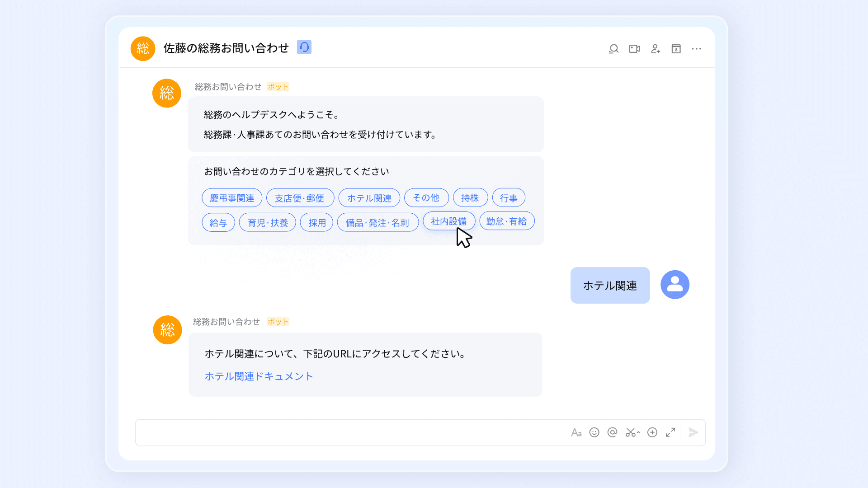The width and height of the screenshot is (868, 488).
Task: Open the calendar icon in header
Action: point(676,49)
